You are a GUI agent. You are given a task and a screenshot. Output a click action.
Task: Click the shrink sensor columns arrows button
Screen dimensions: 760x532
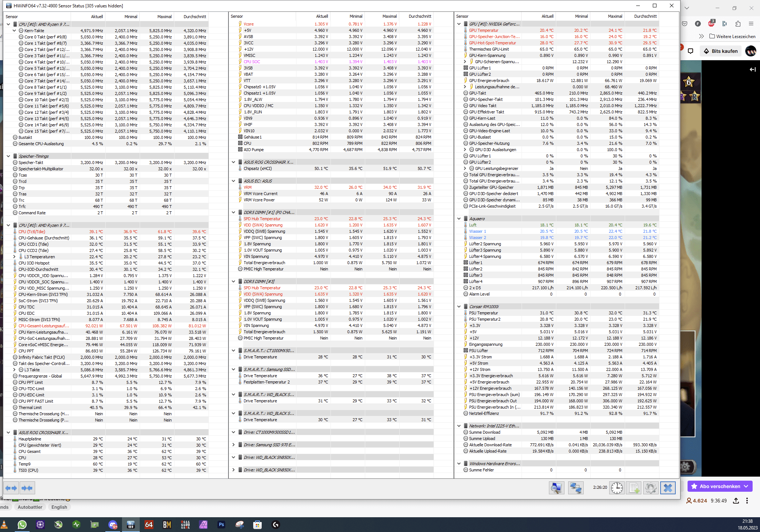click(x=27, y=488)
